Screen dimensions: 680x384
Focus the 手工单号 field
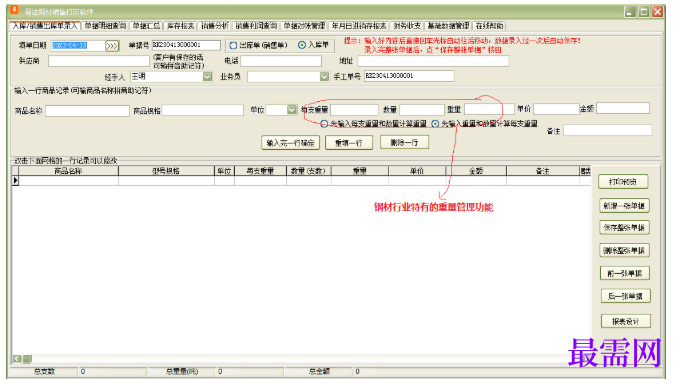(409, 76)
